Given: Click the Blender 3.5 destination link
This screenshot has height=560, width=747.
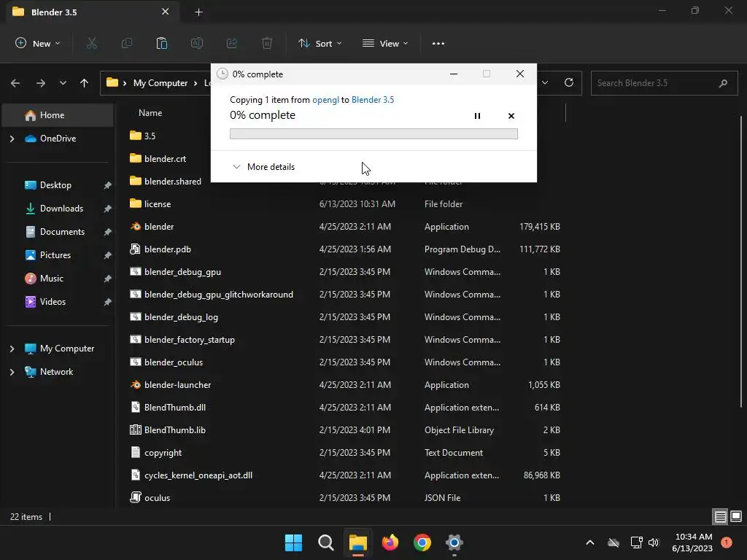Looking at the screenshot, I should (373, 99).
